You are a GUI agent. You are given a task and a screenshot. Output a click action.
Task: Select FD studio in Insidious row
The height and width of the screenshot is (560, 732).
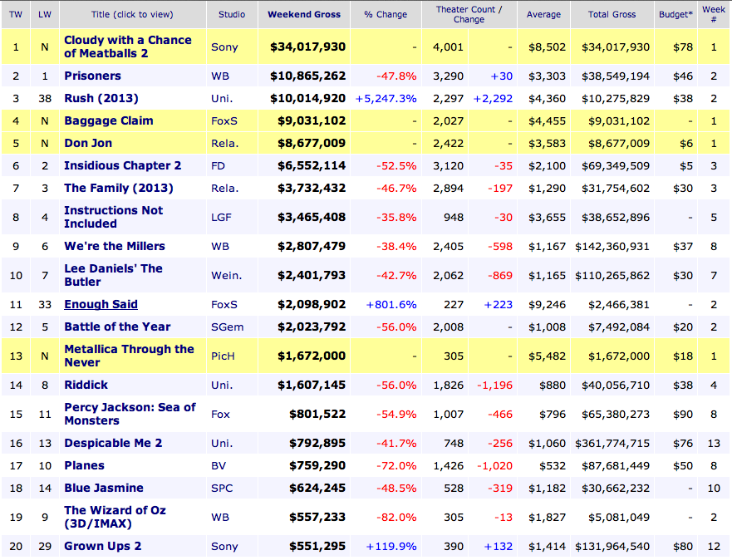click(218, 165)
